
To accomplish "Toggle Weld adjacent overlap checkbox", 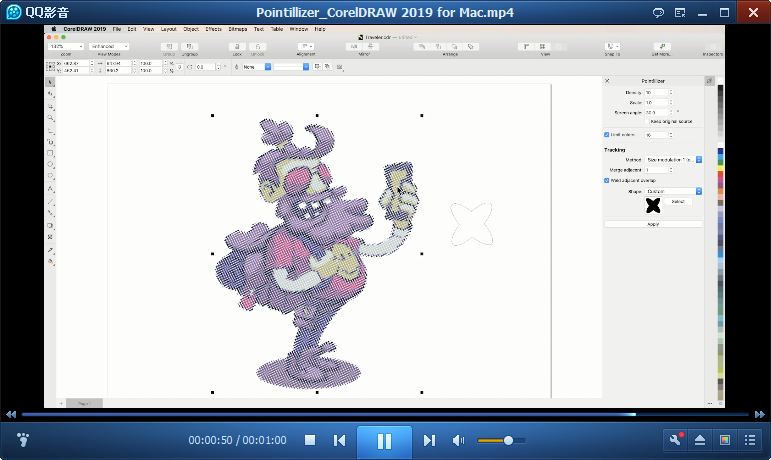I will click(x=606, y=180).
